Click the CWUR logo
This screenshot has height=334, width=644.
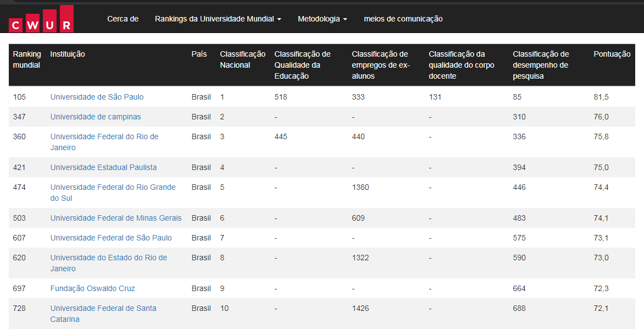click(41, 19)
